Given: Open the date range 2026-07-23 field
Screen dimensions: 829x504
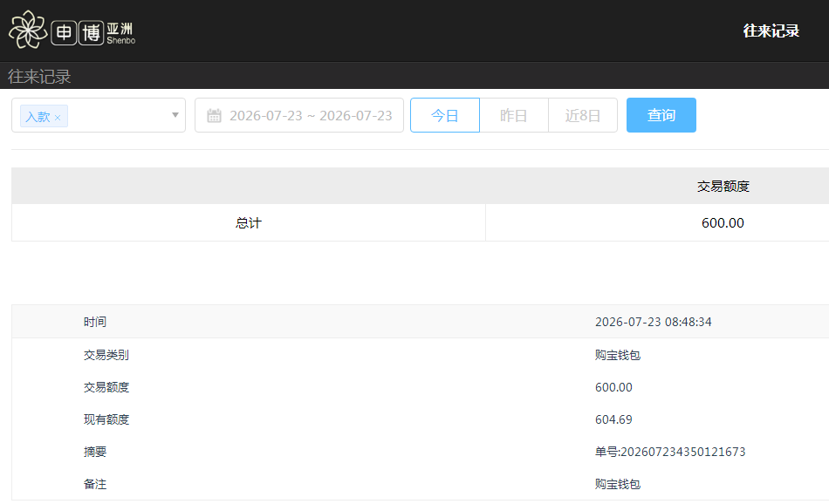Looking at the screenshot, I should 299,115.
